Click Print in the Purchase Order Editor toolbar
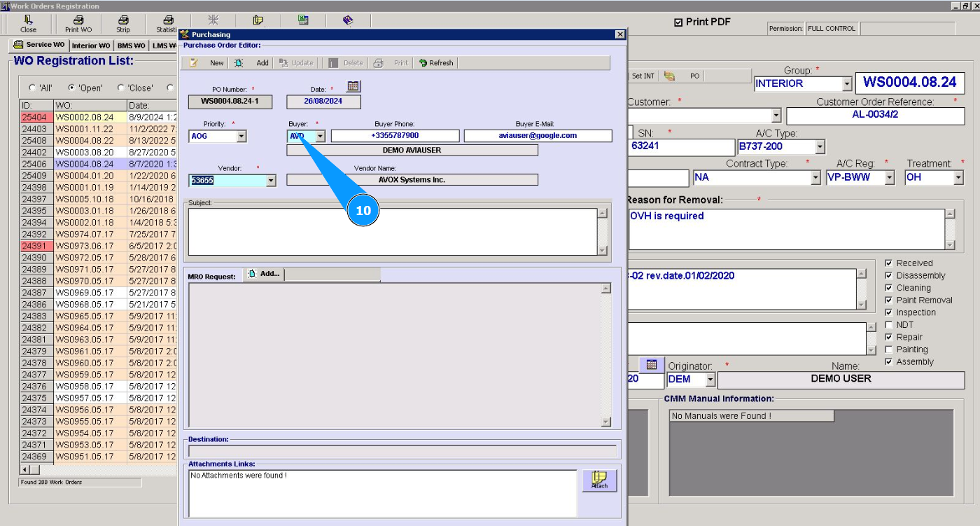The height and width of the screenshot is (526, 980). click(x=391, y=63)
